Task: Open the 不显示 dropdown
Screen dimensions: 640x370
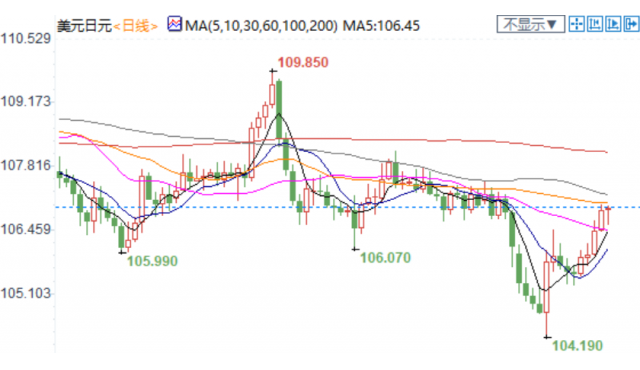Action: pyautogui.click(x=531, y=24)
